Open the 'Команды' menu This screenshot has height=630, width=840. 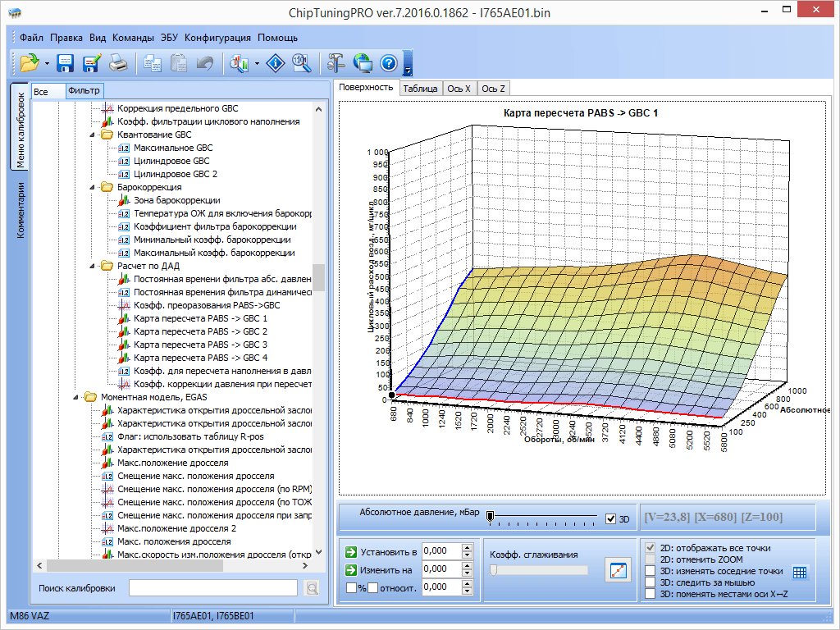pyautogui.click(x=133, y=38)
